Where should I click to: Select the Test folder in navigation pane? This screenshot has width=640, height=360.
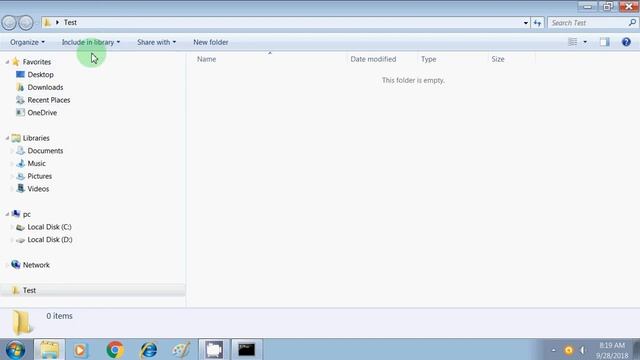[x=29, y=290]
